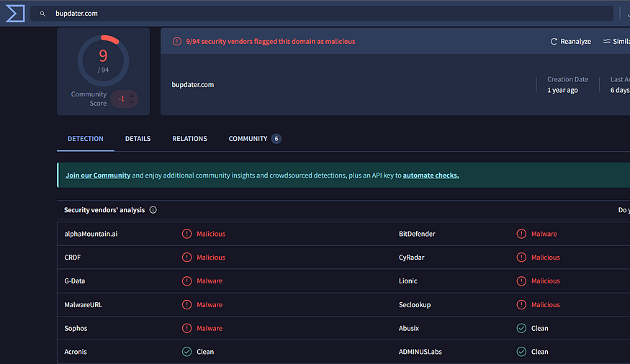Image resolution: width=630 pixels, height=364 pixels.
Task: Vote up the community score arrow
Action: click(x=131, y=96)
